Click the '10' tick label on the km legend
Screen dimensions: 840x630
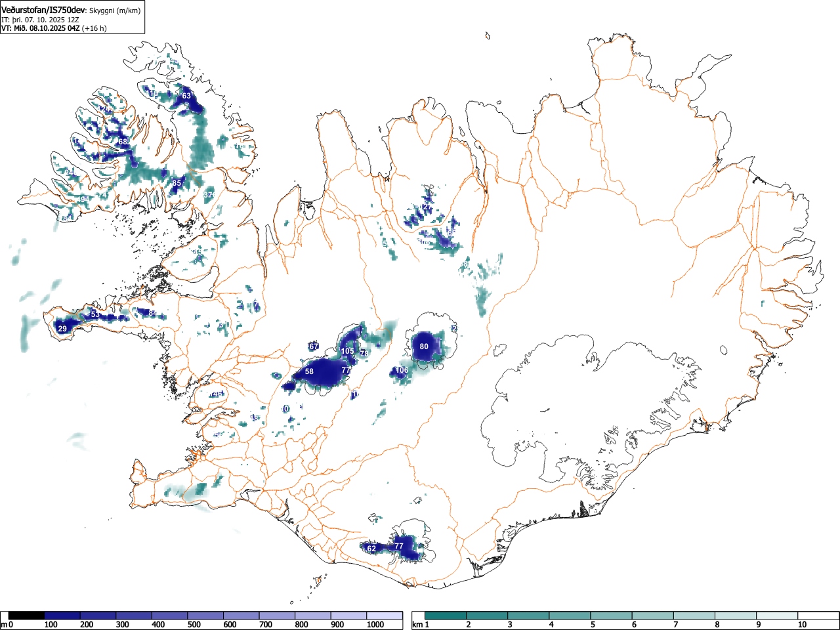[802, 625]
